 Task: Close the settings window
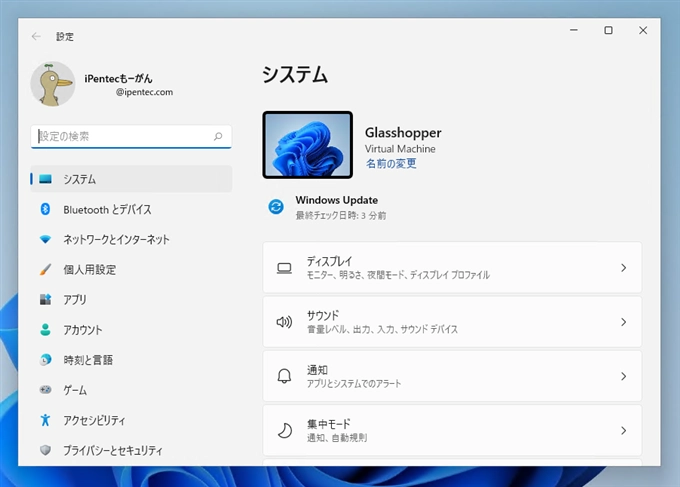click(643, 30)
